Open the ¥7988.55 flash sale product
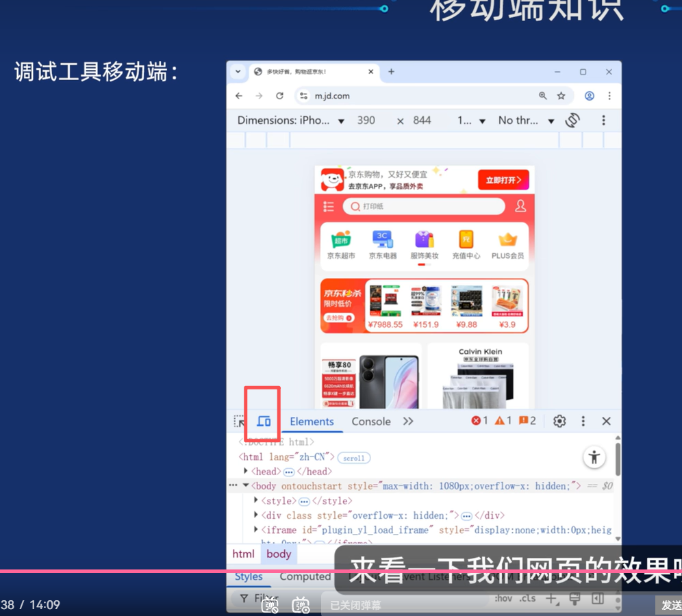 (386, 307)
